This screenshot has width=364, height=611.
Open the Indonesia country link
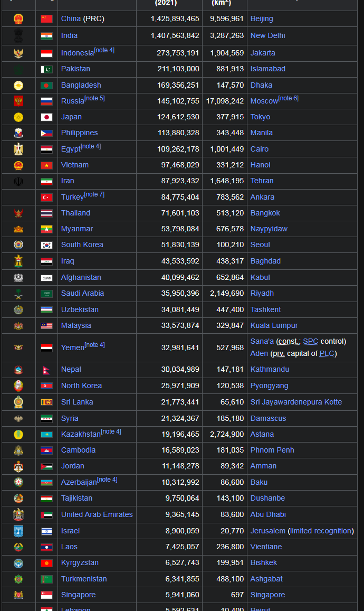[x=77, y=53]
